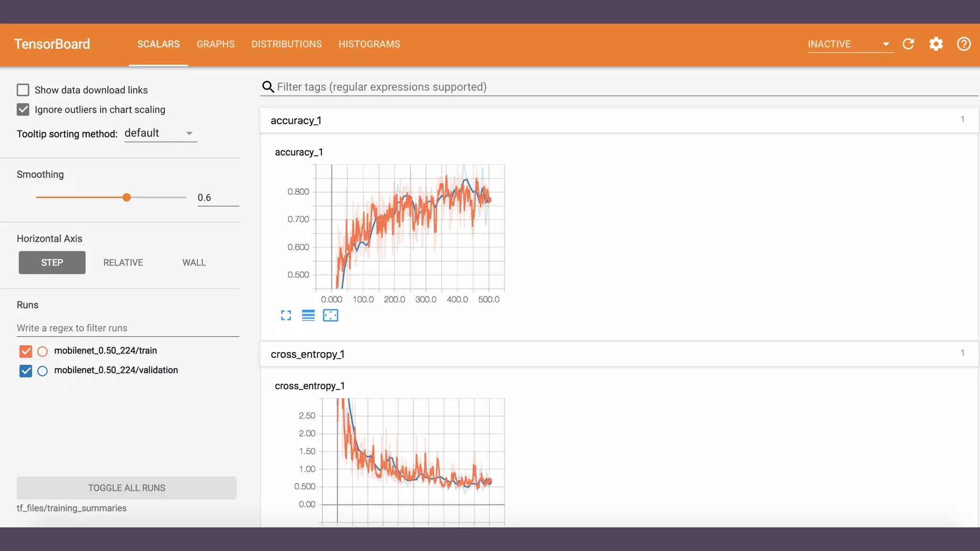Select the RELATIVE horizontal axis button
This screenshot has width=980, height=551.
[x=123, y=263]
